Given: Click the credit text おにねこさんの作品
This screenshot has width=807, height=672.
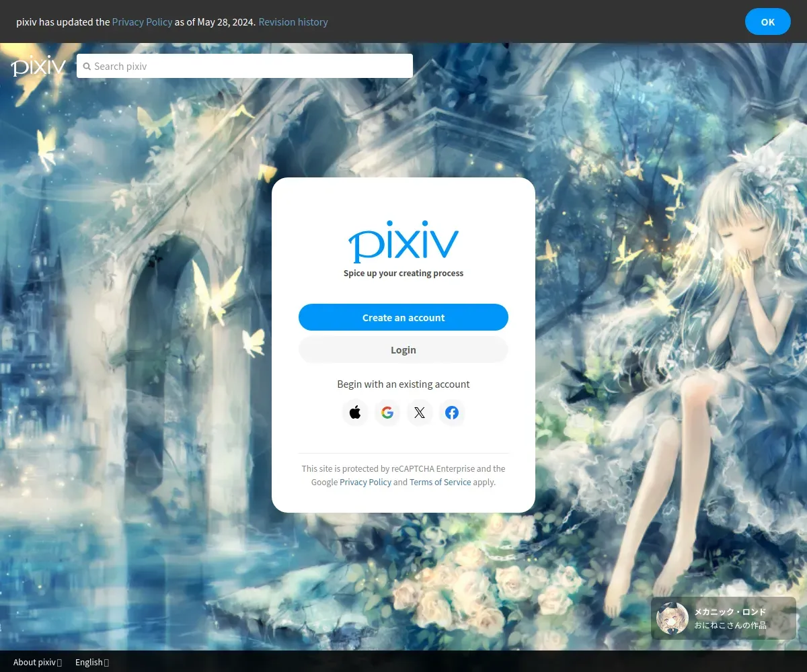Looking at the screenshot, I should tap(730, 625).
